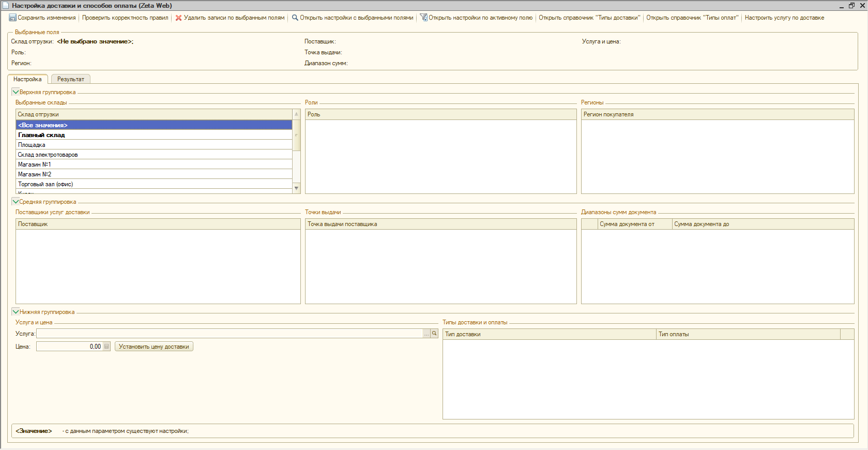Click the Сумма документа до column header

[x=763, y=224]
